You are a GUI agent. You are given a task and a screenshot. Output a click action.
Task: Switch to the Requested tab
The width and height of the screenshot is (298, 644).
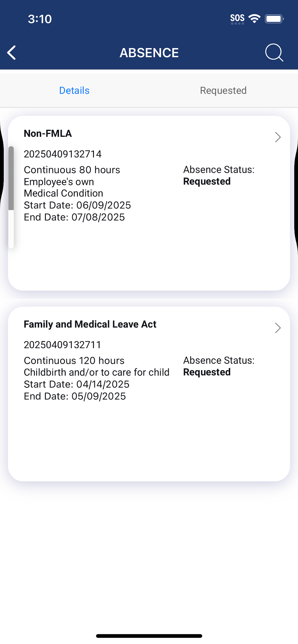point(223,91)
